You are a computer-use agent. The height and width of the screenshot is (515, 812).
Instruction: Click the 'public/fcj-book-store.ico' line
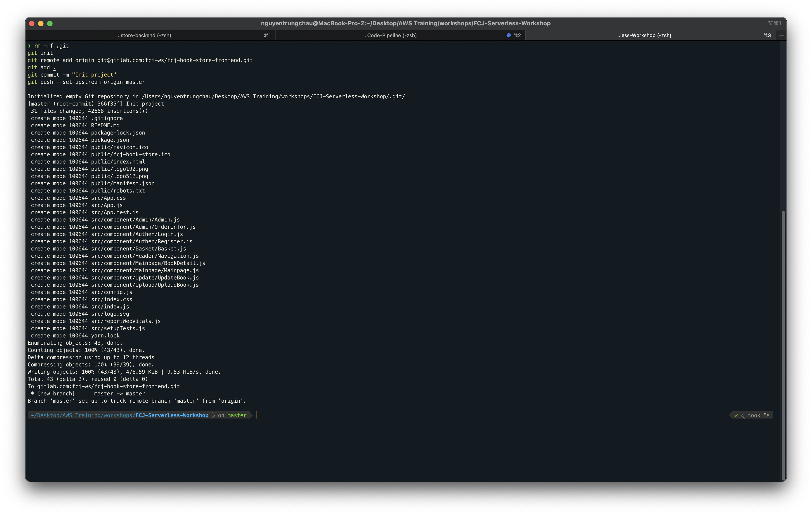101,154
